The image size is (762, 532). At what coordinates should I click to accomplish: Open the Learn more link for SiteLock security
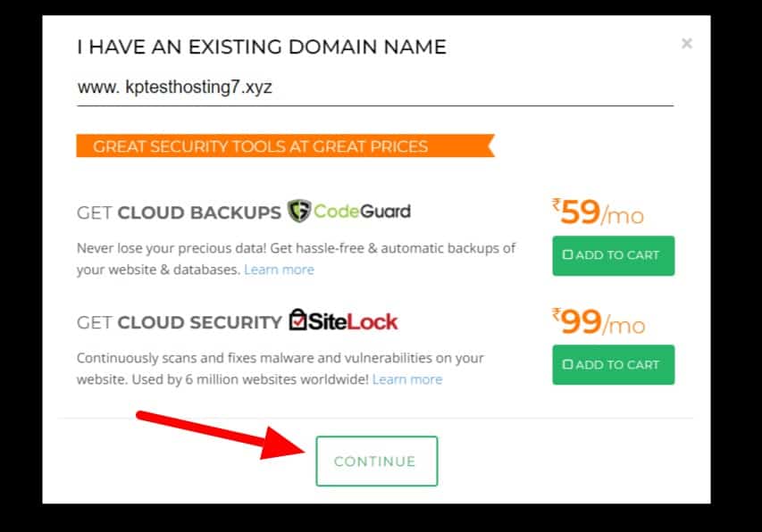tap(406, 379)
